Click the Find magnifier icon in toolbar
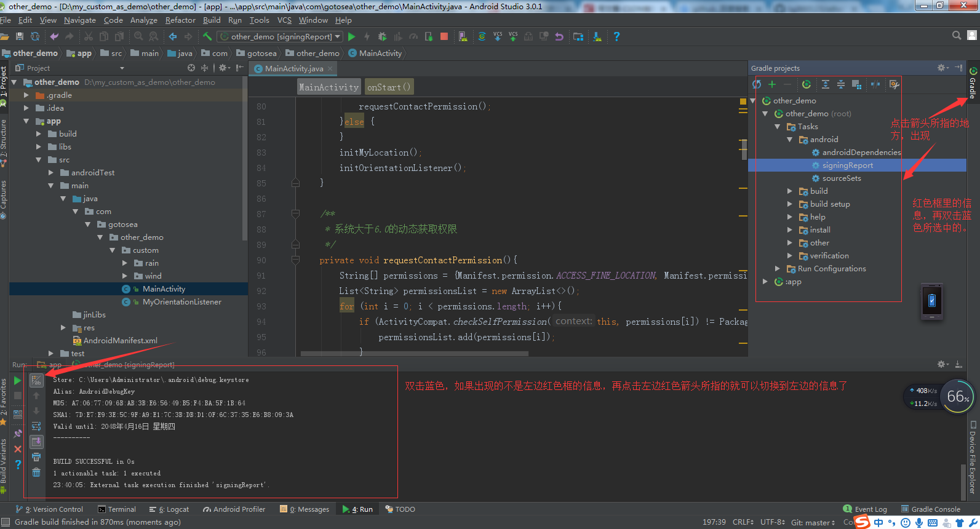 138,36
